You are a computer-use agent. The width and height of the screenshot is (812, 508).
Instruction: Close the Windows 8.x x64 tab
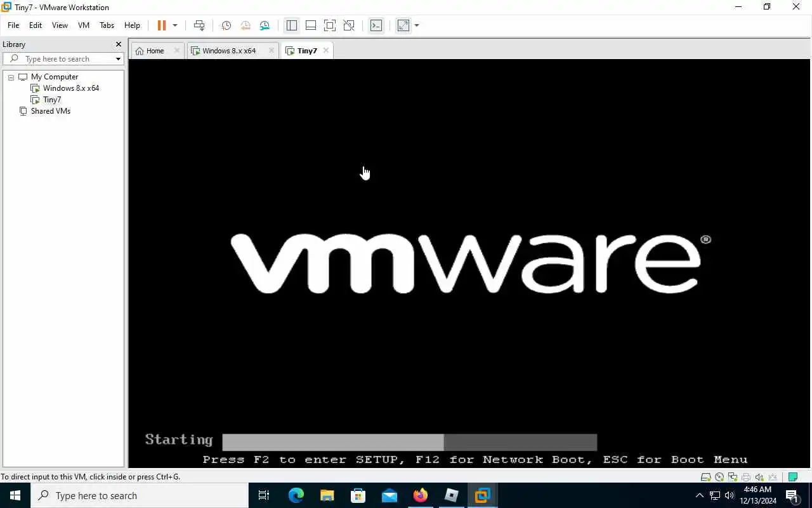pyautogui.click(x=272, y=51)
